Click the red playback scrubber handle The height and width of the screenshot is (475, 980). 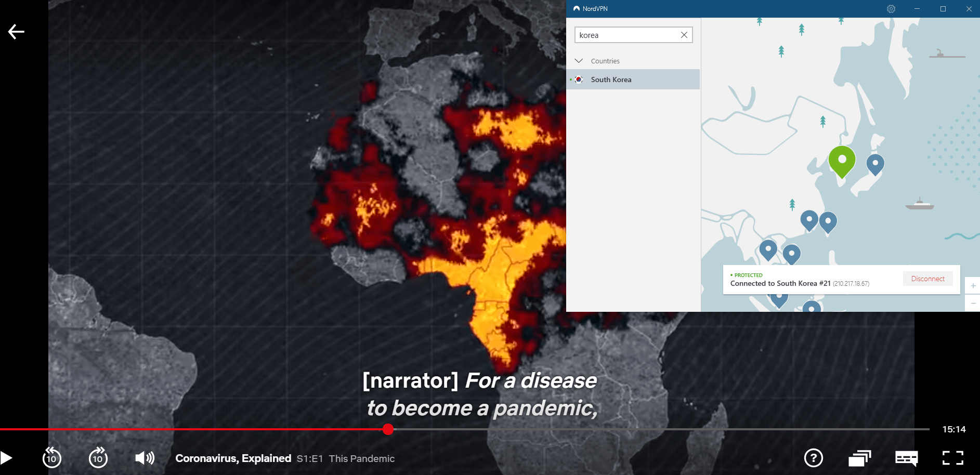point(388,429)
